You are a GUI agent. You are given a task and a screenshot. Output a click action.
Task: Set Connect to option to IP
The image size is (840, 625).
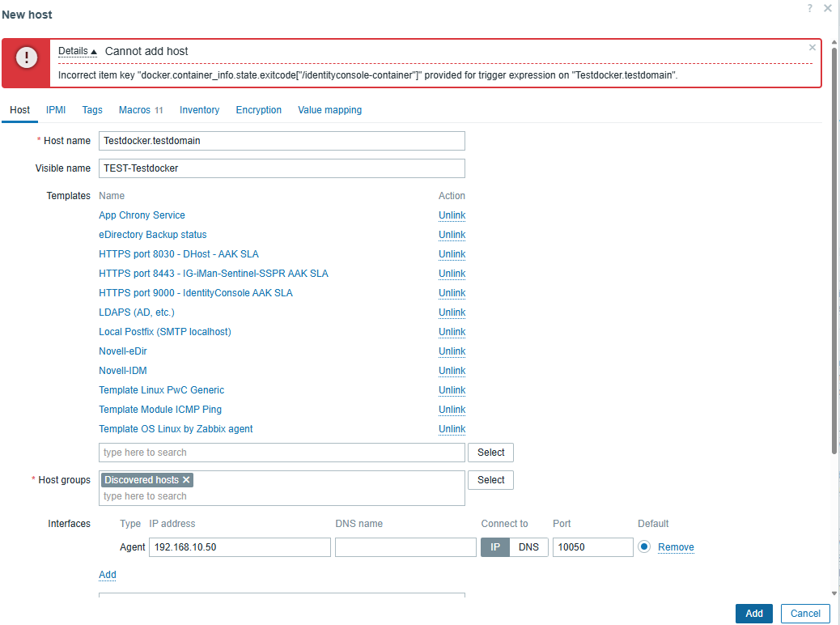pyautogui.click(x=495, y=547)
